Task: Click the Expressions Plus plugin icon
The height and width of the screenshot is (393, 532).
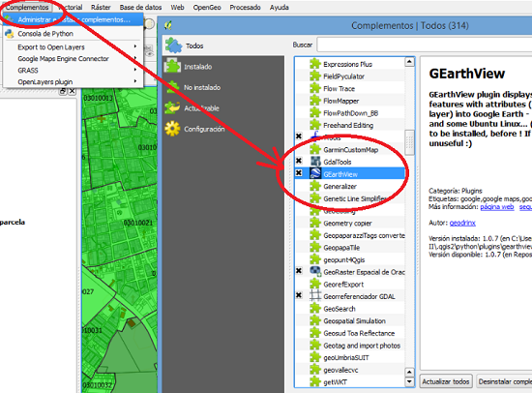Action: pyautogui.click(x=315, y=64)
